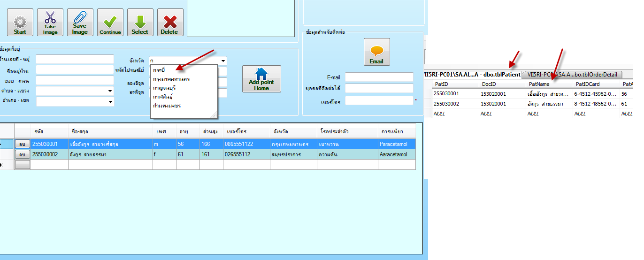Click the เบอร์โทร contact input field

point(379,100)
